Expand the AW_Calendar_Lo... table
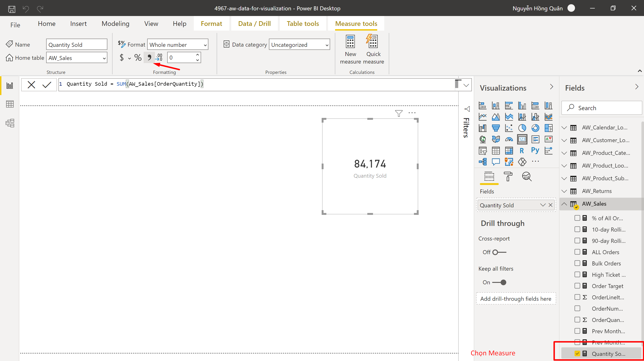644x361 pixels. [x=564, y=128]
